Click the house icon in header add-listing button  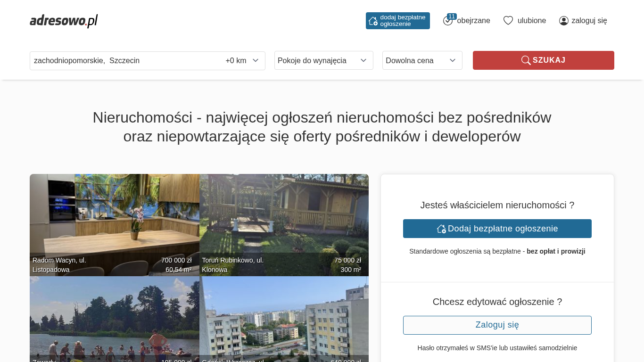click(373, 21)
